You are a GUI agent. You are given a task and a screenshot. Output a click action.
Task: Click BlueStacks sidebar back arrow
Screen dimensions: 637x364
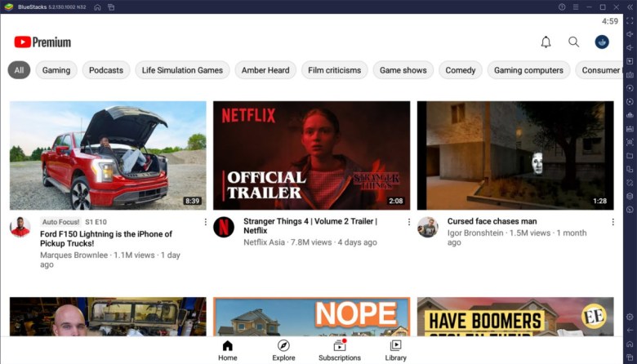coord(630,331)
